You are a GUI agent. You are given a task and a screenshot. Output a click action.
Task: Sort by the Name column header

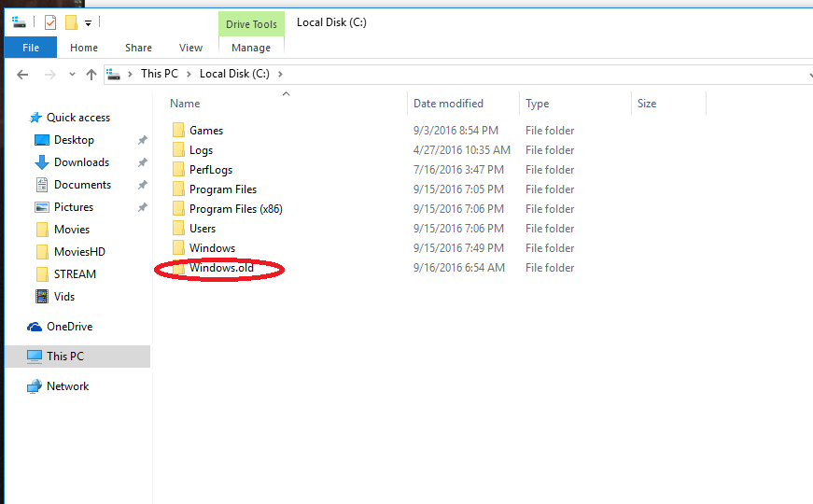(x=185, y=104)
